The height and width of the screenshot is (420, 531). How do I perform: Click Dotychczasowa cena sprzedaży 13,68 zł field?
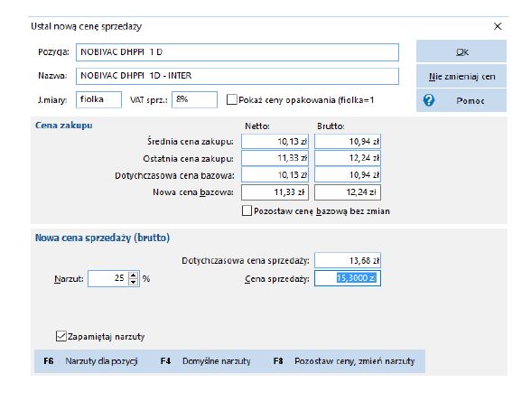point(348,260)
